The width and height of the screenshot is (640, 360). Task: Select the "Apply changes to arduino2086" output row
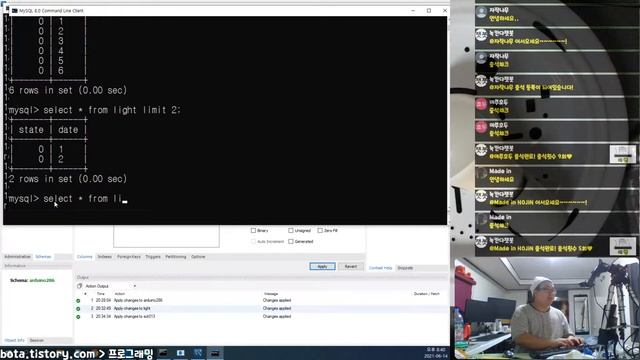261,301
